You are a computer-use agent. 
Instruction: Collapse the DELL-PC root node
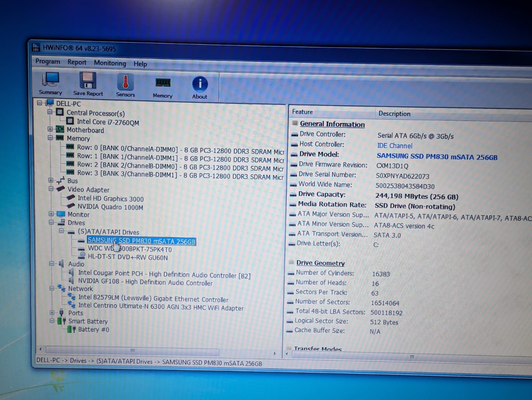tap(40, 103)
